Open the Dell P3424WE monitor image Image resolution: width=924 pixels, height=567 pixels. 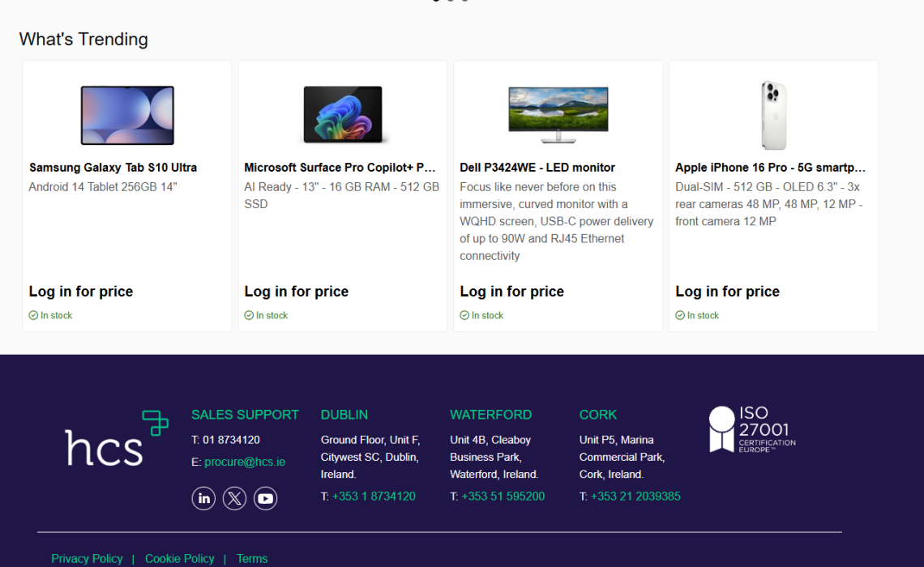558,115
